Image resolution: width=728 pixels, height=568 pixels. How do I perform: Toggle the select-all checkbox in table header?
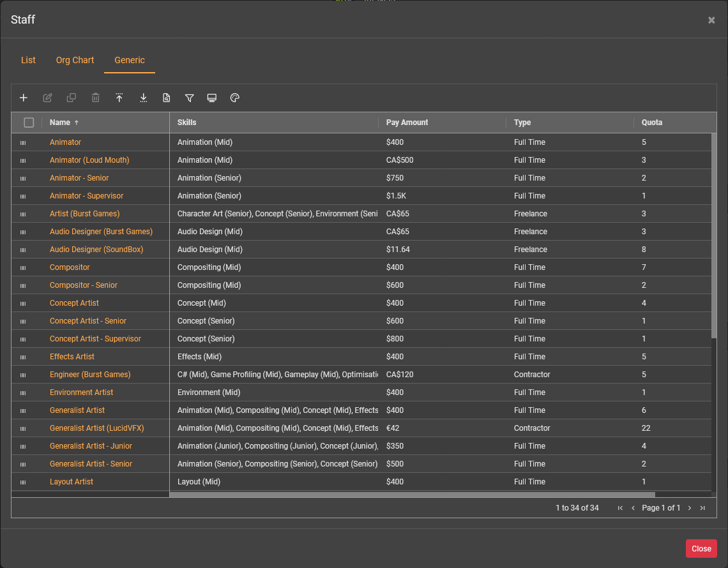(29, 123)
